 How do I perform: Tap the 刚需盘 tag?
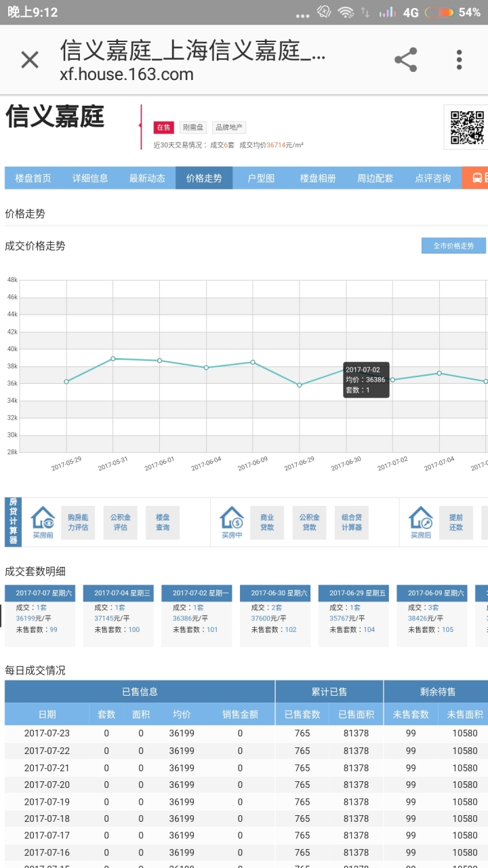pos(193,127)
